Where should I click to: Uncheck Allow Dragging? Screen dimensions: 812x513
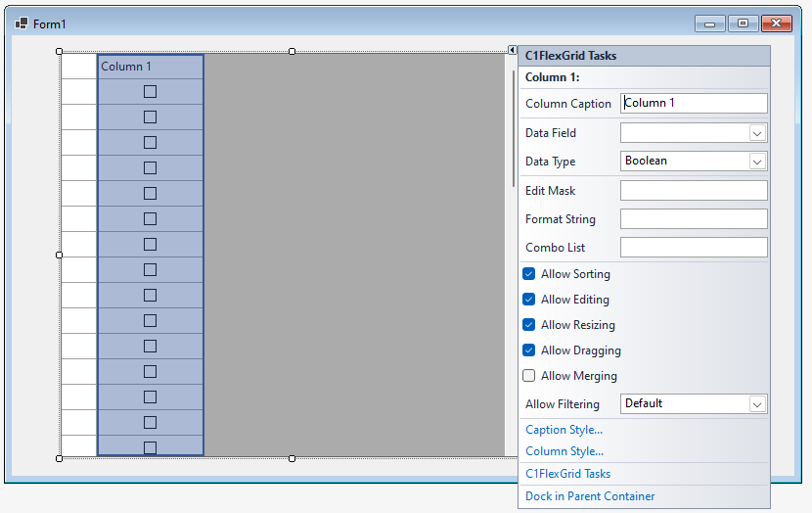[528, 350]
